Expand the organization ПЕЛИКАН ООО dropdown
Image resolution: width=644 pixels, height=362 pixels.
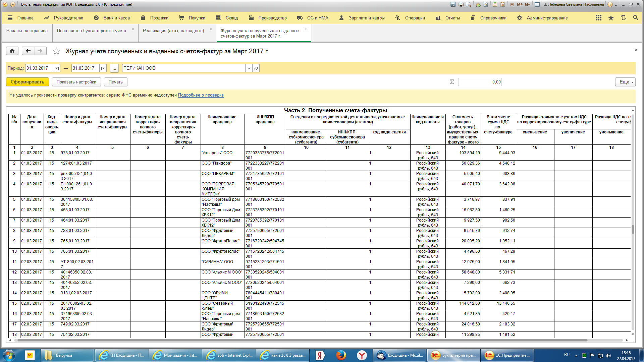(249, 68)
